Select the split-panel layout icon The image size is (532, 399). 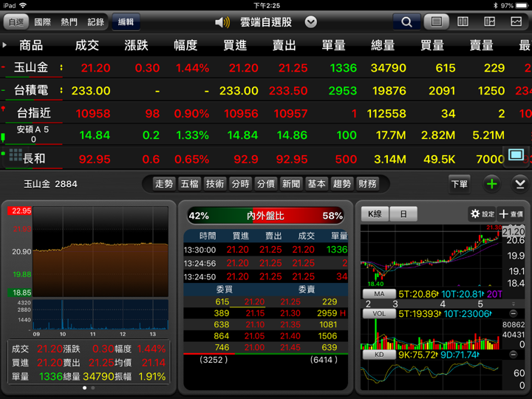489,22
